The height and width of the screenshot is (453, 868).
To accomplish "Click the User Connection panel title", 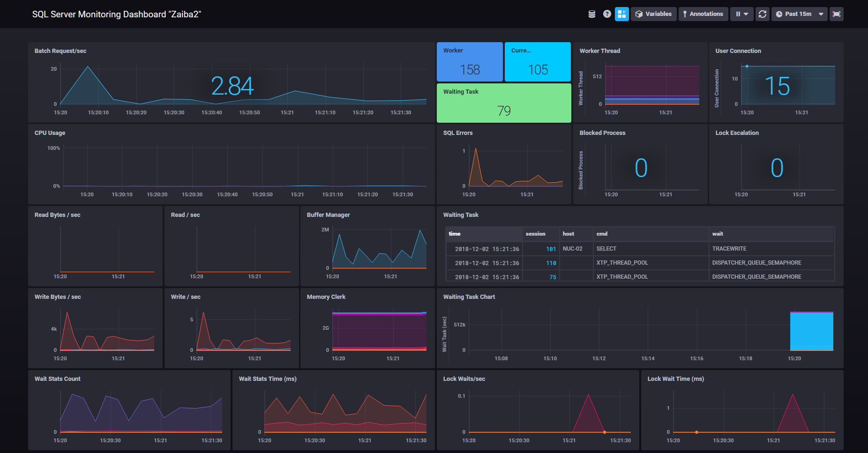I will coord(738,51).
